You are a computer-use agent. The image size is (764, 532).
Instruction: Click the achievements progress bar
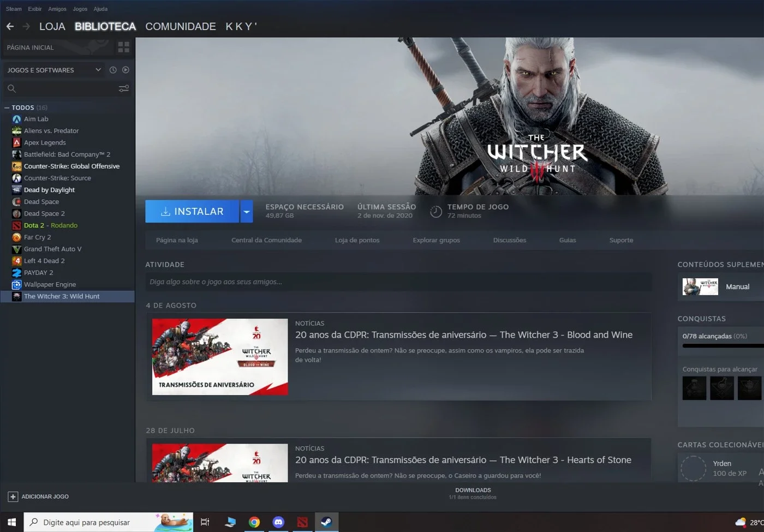pyautogui.click(x=723, y=346)
